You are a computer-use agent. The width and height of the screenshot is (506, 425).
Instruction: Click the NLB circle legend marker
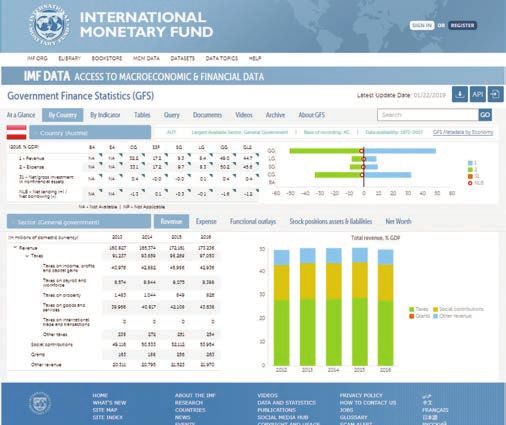click(x=470, y=183)
